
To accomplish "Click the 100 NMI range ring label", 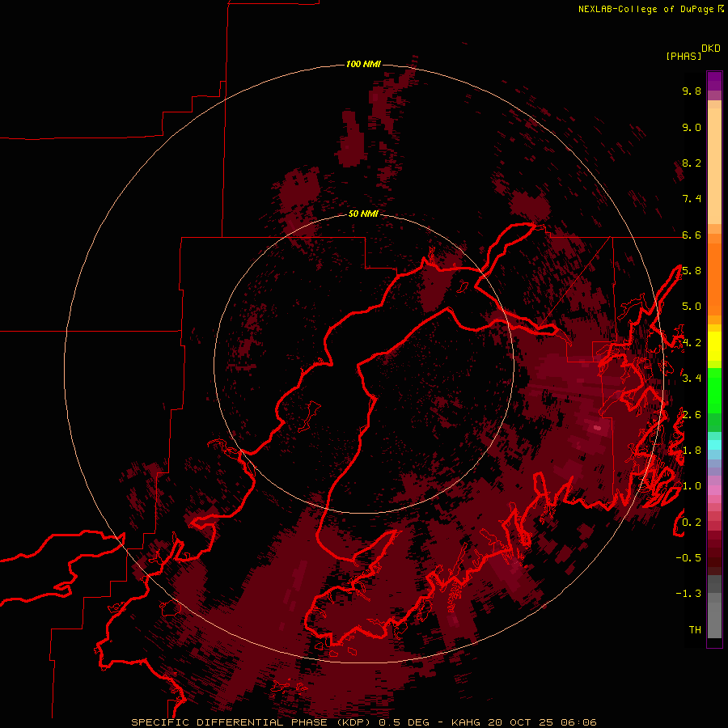I will pyautogui.click(x=363, y=64).
